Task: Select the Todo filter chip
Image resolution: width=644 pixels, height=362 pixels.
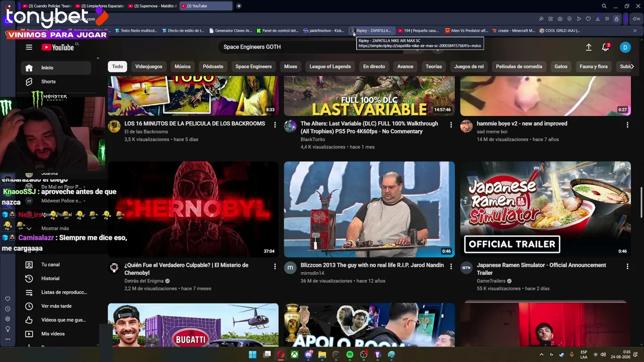Action: 117,66
